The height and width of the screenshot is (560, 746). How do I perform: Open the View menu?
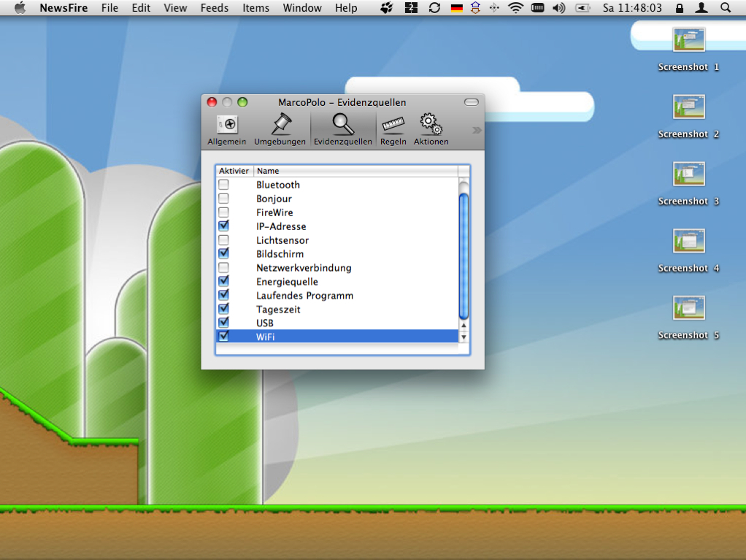(x=175, y=7)
